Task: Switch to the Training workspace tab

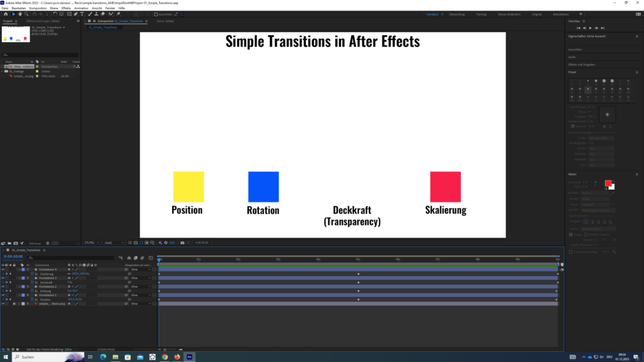Action: 480,14
